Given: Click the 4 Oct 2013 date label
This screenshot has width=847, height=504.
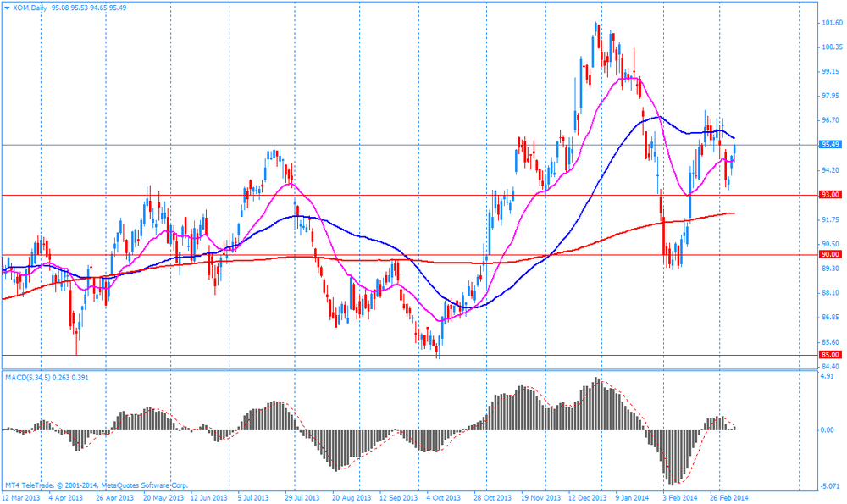Looking at the screenshot, I should click(x=444, y=497).
